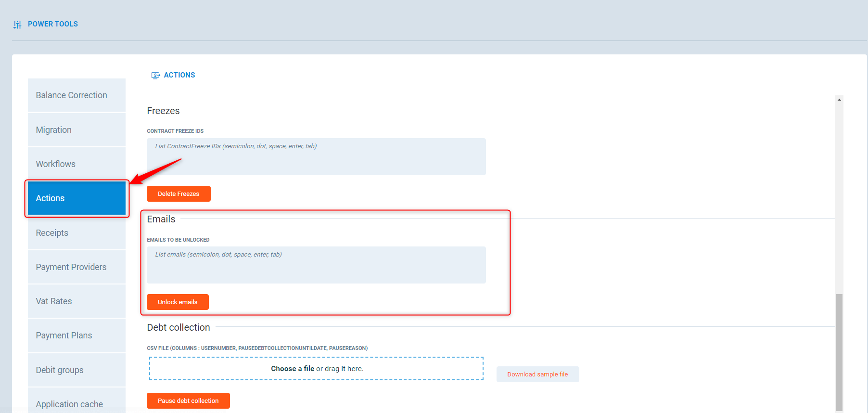
Task: Click into the emails to be unlocked field
Action: (x=316, y=265)
